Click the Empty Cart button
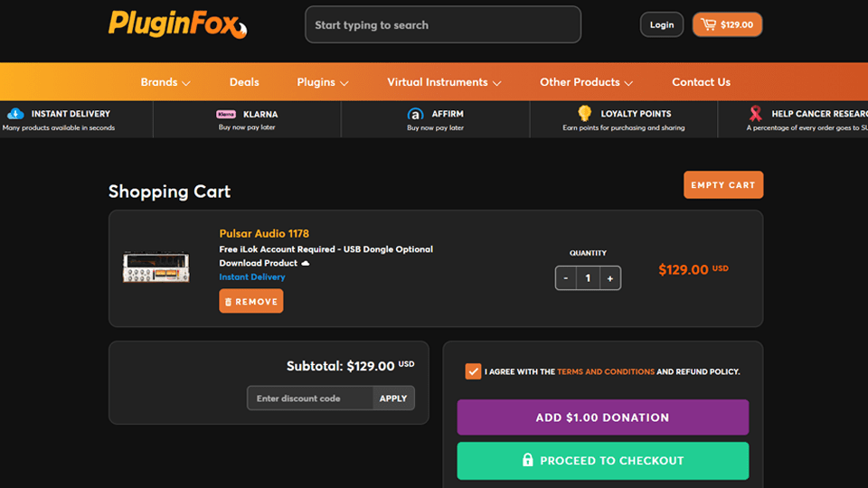 click(723, 185)
